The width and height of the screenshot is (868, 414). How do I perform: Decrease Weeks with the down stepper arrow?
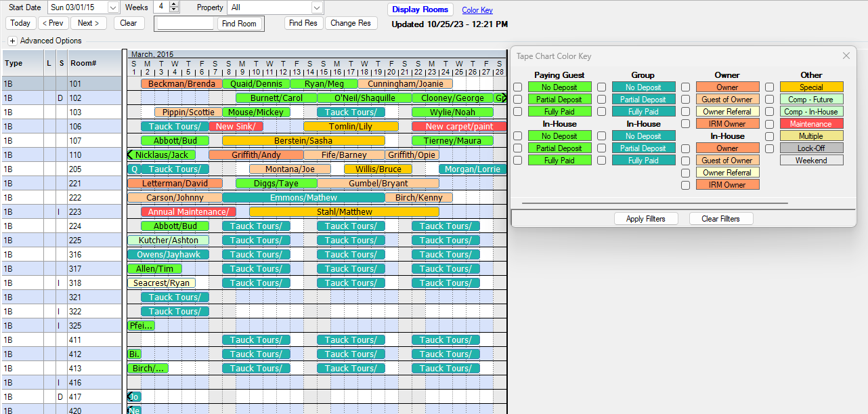click(x=174, y=9)
